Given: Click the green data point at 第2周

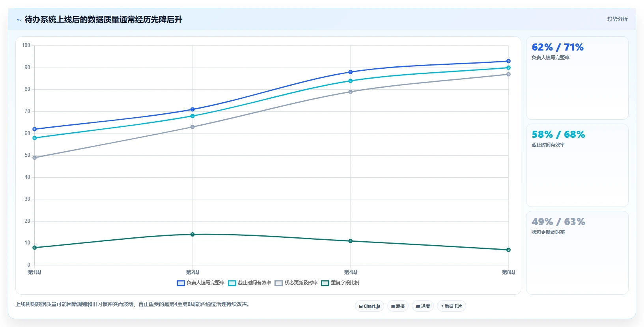Looking at the screenshot, I should click(192, 235).
